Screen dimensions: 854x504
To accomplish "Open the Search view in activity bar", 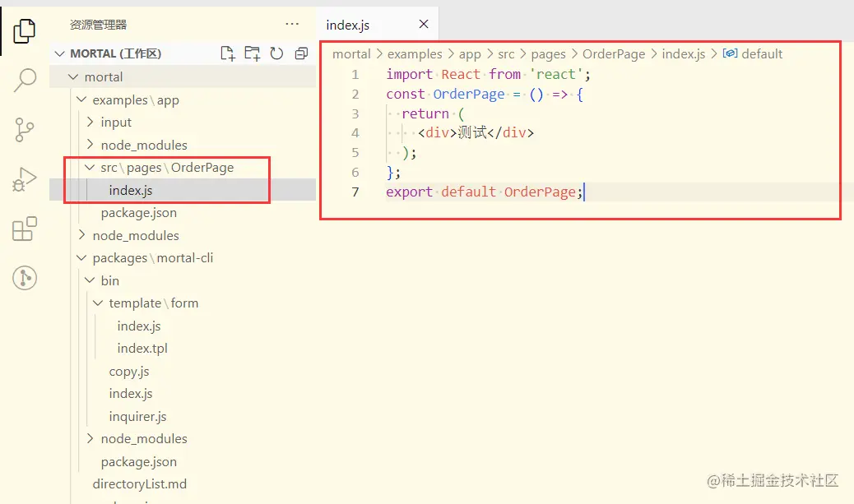I will (25, 80).
